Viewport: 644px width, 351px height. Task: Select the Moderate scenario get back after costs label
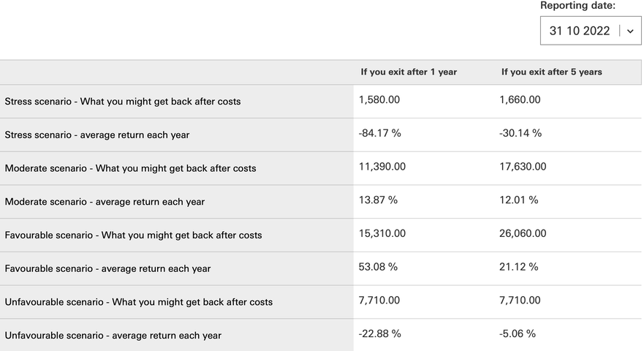[131, 168]
